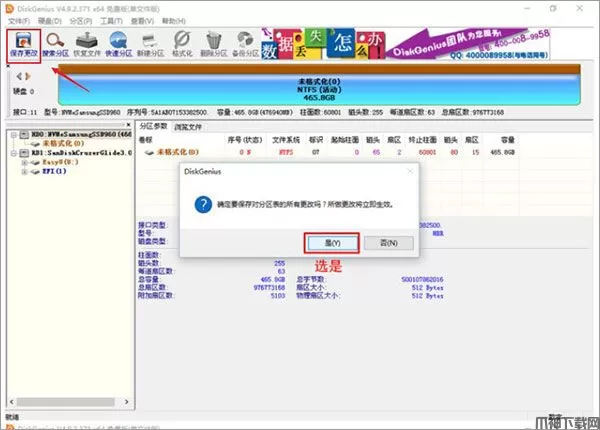
Task: Open the 查看(V) menu
Action: 142,21
